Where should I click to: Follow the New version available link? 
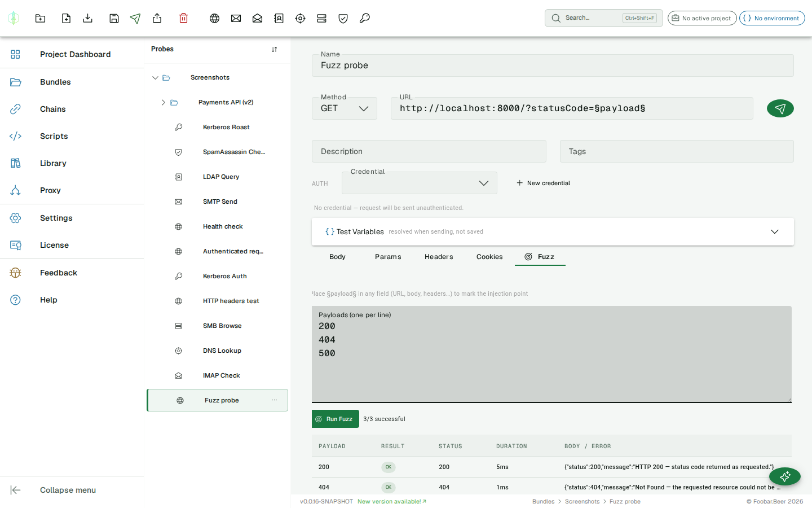click(x=392, y=501)
